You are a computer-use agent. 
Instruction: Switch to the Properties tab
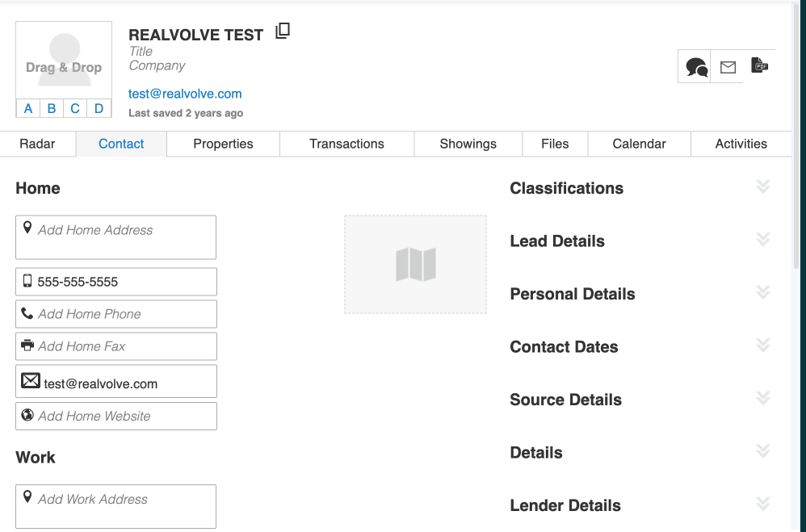(223, 144)
